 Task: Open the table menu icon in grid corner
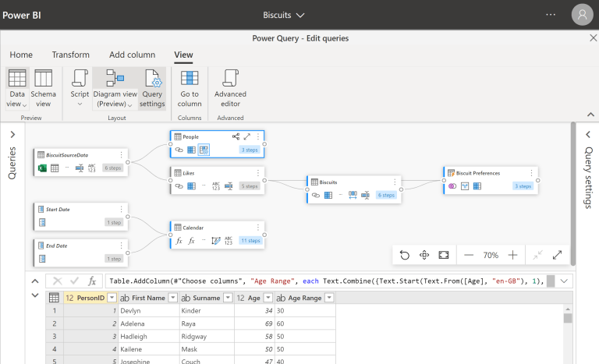(x=54, y=298)
